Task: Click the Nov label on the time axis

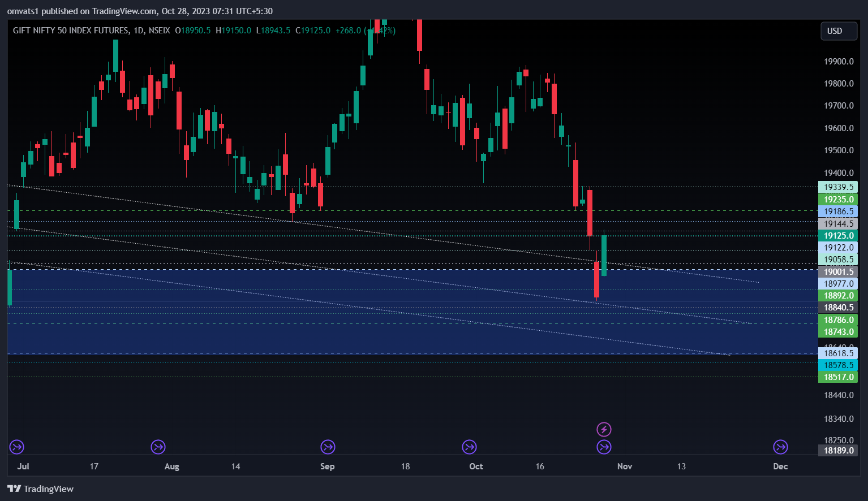Action: (x=625, y=467)
